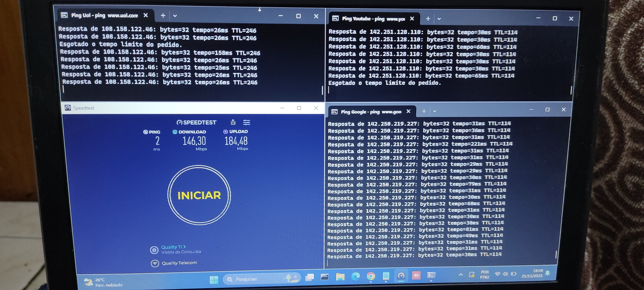
Task: Open the Speedtest settings sliders icon
Action: (246, 122)
